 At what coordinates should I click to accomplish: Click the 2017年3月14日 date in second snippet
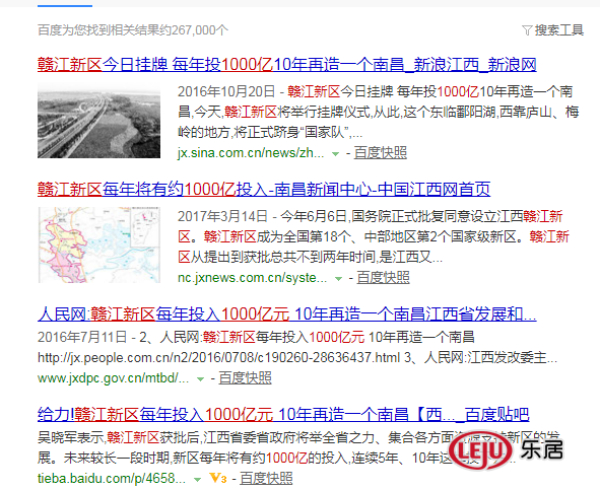222,217
